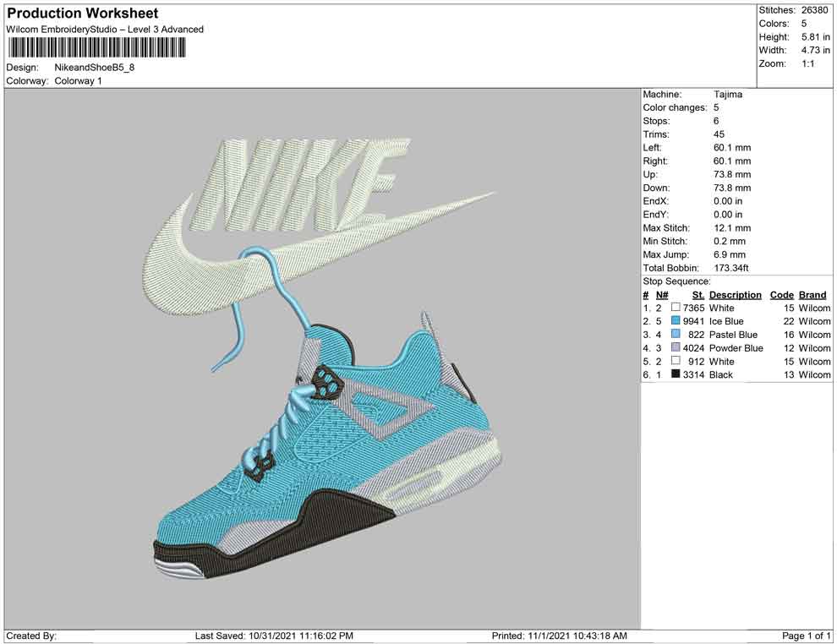Screen dimensions: 837x644
Task: Click the 'Printed' timestamp in the footer
Action: [559, 636]
